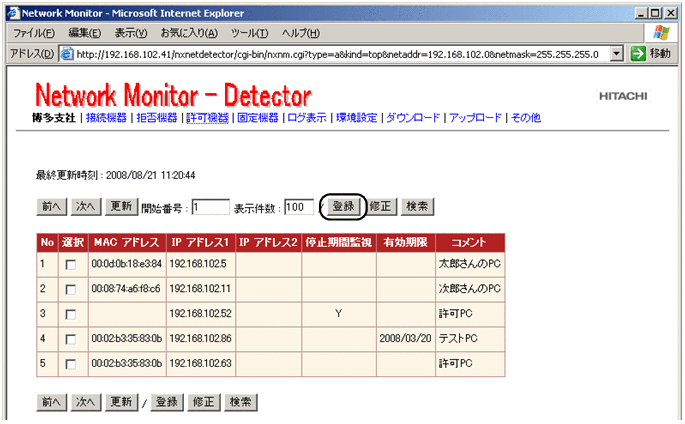
Task: Click the 停止期間監視 column header
Action: coord(339,243)
